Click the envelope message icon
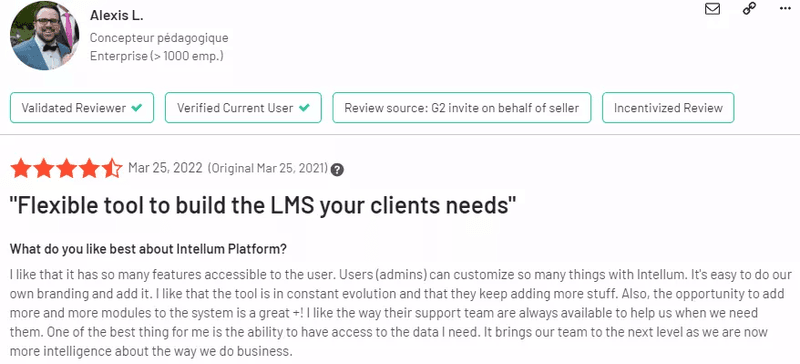The height and width of the screenshot is (364, 800). (712, 9)
